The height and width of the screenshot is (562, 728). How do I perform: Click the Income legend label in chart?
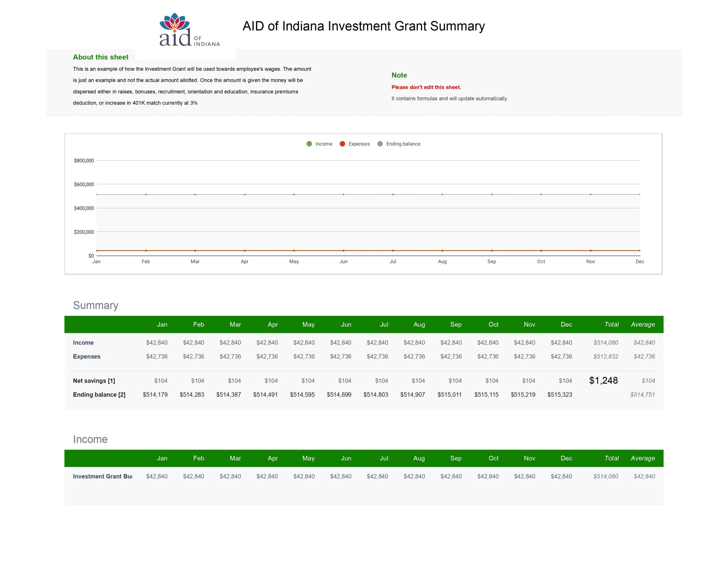coord(324,144)
